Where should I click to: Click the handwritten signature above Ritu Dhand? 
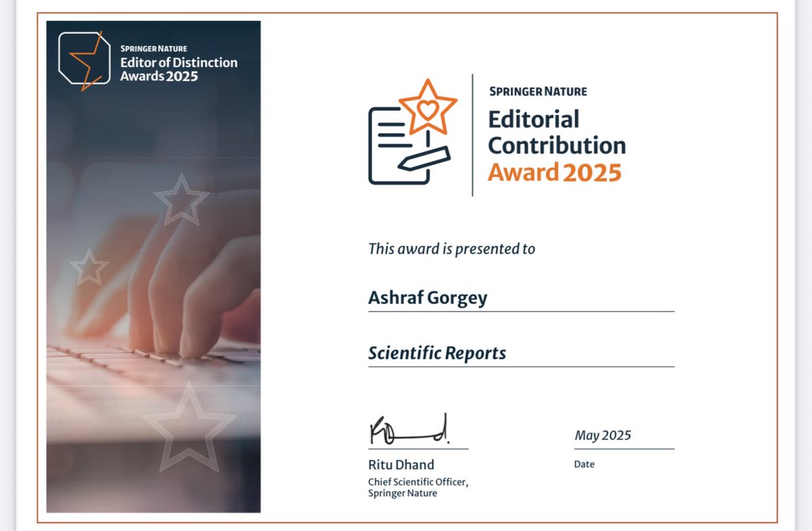[x=410, y=429]
